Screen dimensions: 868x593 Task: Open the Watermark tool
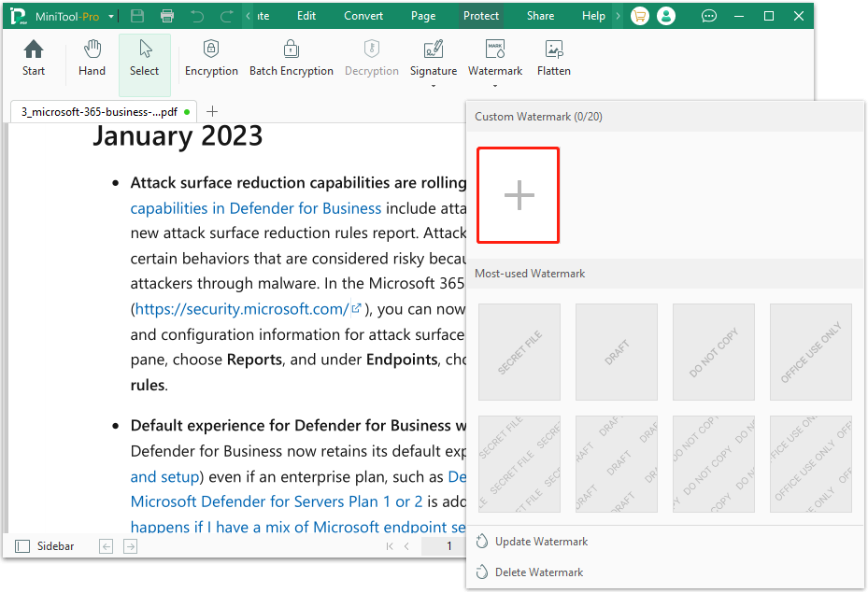click(495, 59)
